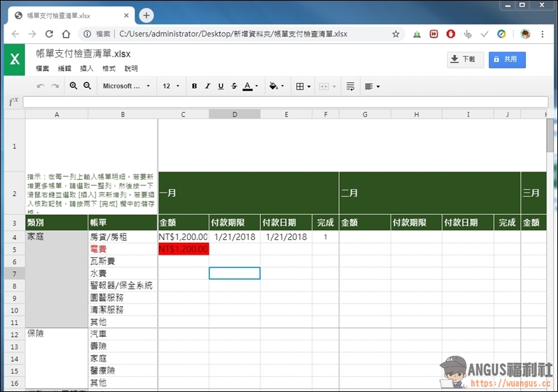Screen dimensions: 558x392
Task: Open the text color picker
Action: pos(250,86)
